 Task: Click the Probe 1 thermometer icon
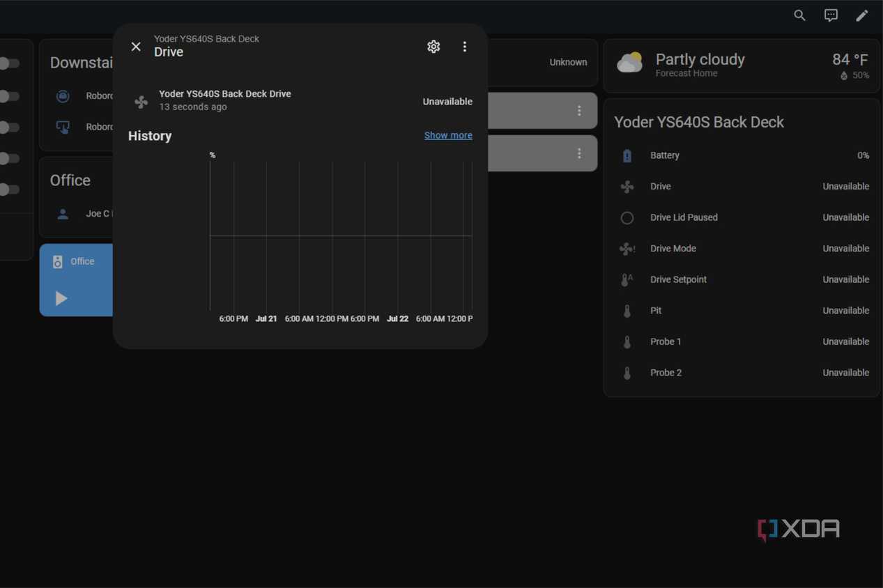pos(627,341)
